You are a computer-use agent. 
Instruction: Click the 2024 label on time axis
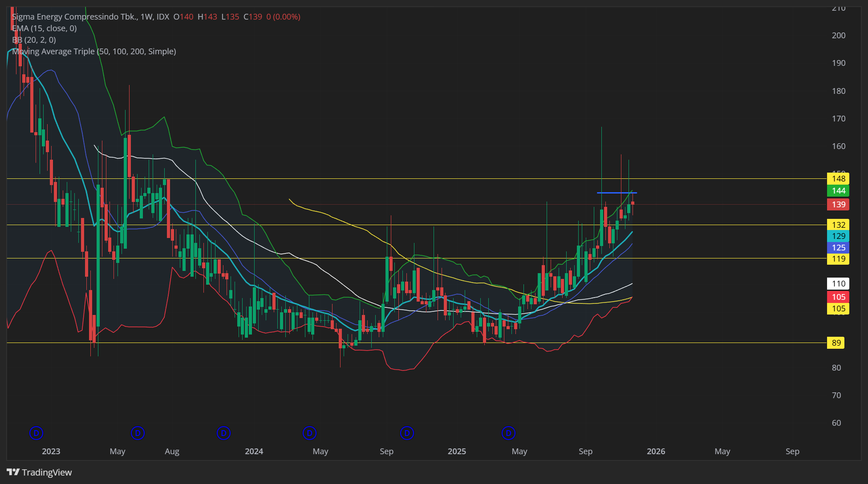[x=254, y=452]
